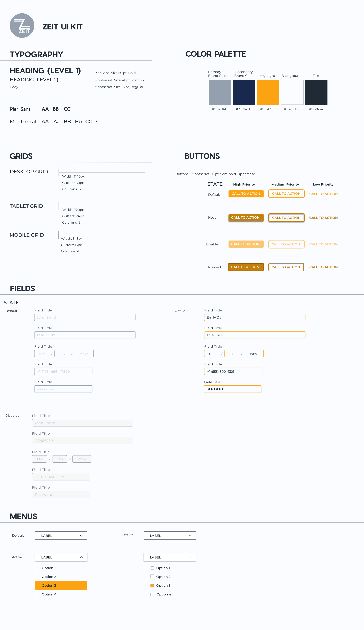
Task: Select the Secondary Brand Color navy swatch
Action: point(244,92)
